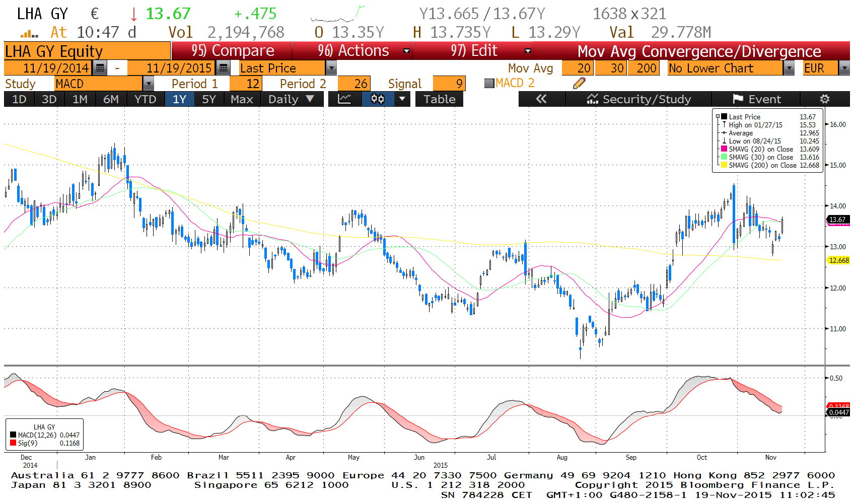854x504 pixels.
Task: Open the Table view button
Action: 439,99
